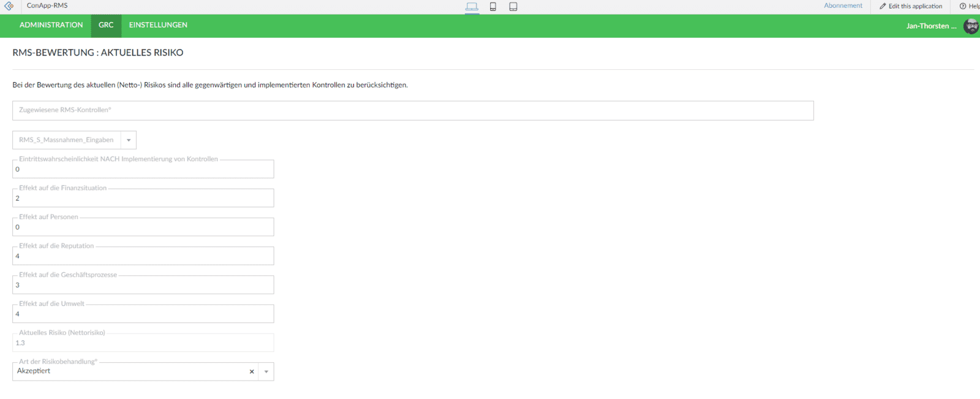Expand the RMS_5_Massnahmen_Eingaben dropdown
The height and width of the screenshot is (399, 980).
click(129, 140)
